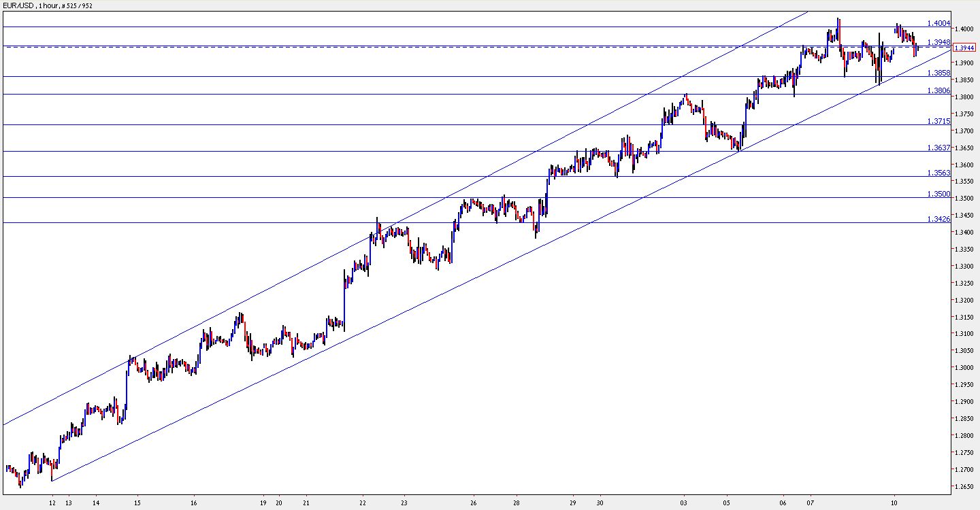
Task: Click the 1.3715 horizontal line label
Action: 938,121
